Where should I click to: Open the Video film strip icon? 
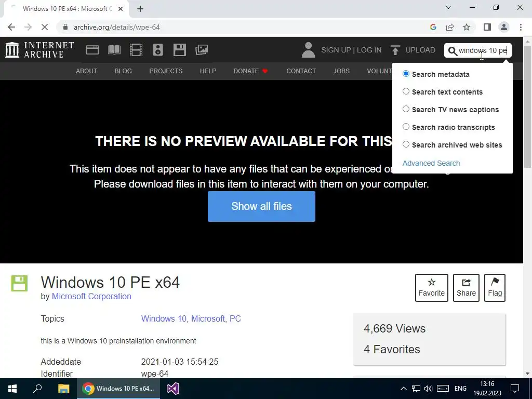(136, 50)
